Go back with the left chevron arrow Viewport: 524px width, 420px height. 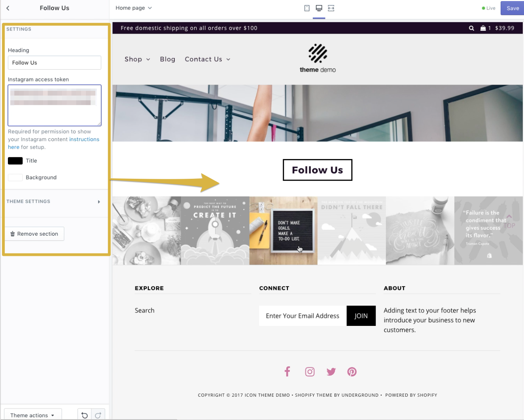coord(8,8)
